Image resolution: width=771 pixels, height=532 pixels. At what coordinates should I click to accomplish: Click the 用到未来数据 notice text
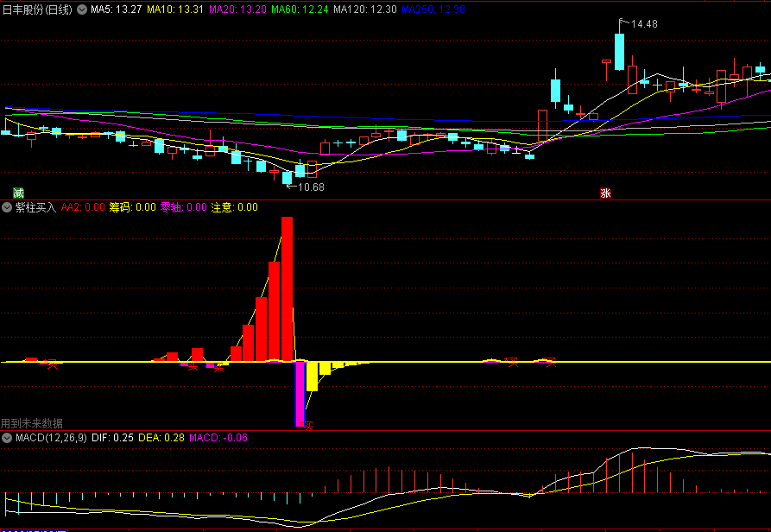(31, 423)
